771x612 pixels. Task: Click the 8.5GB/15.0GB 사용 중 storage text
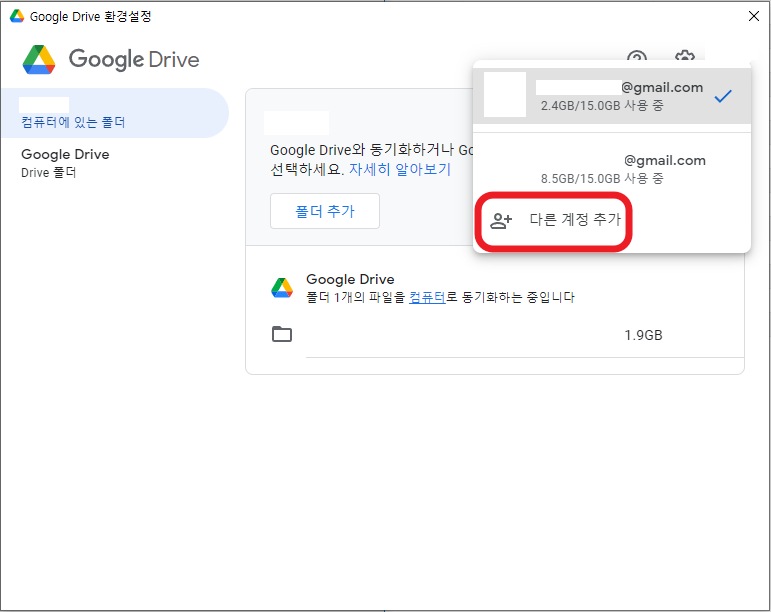click(x=602, y=178)
